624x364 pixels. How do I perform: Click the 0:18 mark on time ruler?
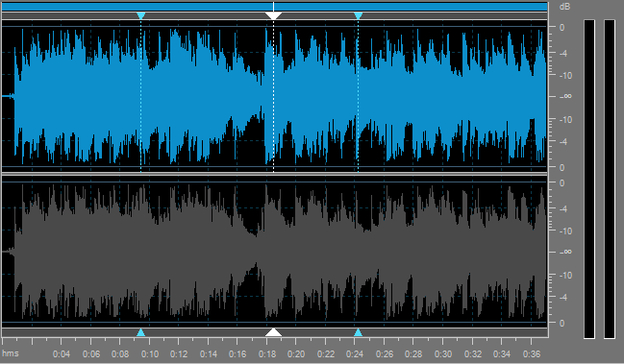point(267,353)
